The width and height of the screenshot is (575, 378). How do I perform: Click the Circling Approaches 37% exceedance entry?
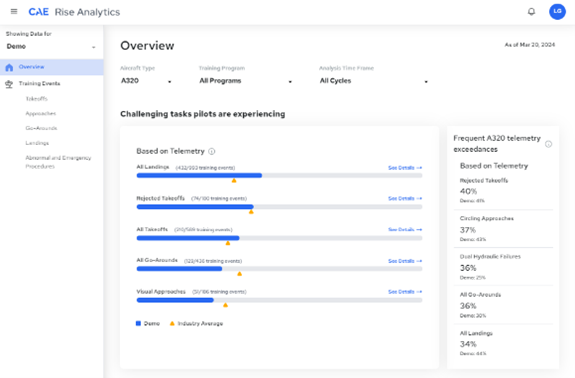click(503, 229)
